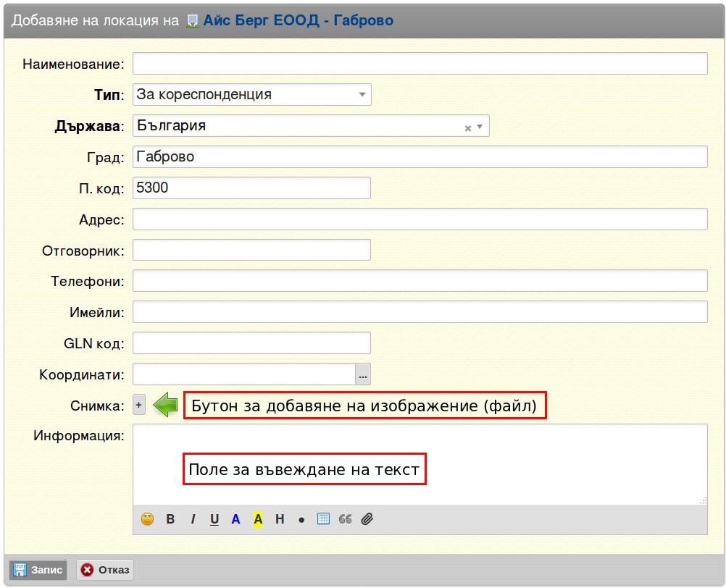Apply yellow highlight background color
This screenshot has height=588, width=726.
click(258, 519)
